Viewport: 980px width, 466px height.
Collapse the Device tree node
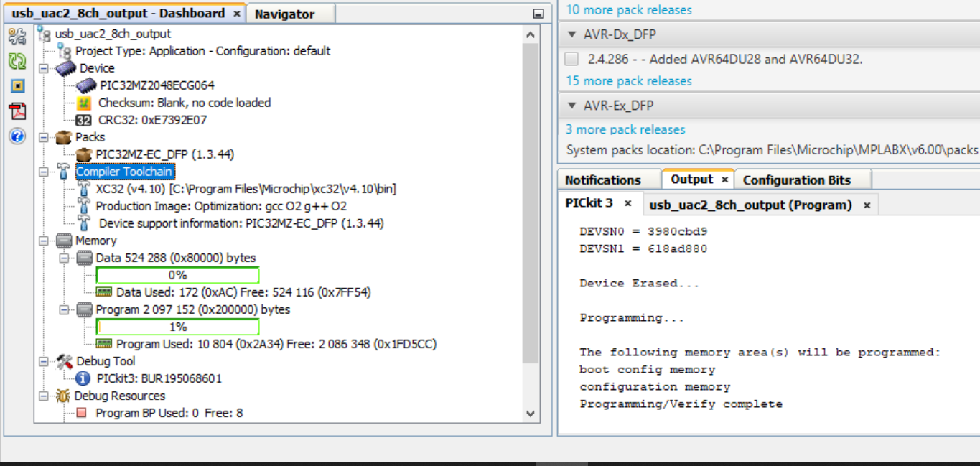tap(44, 68)
